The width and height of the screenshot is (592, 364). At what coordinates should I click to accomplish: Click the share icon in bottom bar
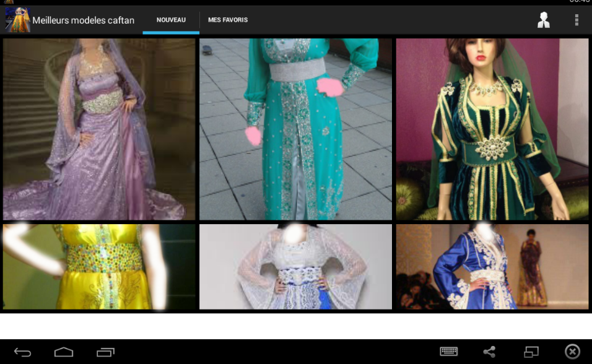tap(489, 352)
